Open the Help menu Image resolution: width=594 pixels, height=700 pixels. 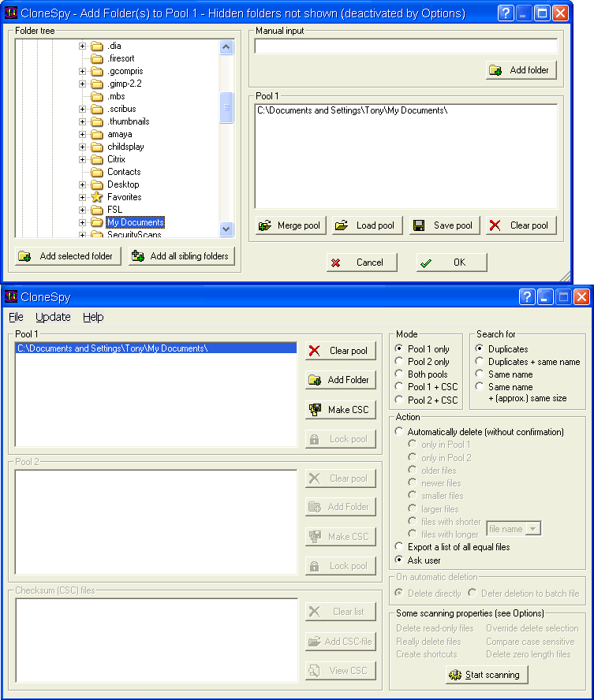tap(93, 317)
